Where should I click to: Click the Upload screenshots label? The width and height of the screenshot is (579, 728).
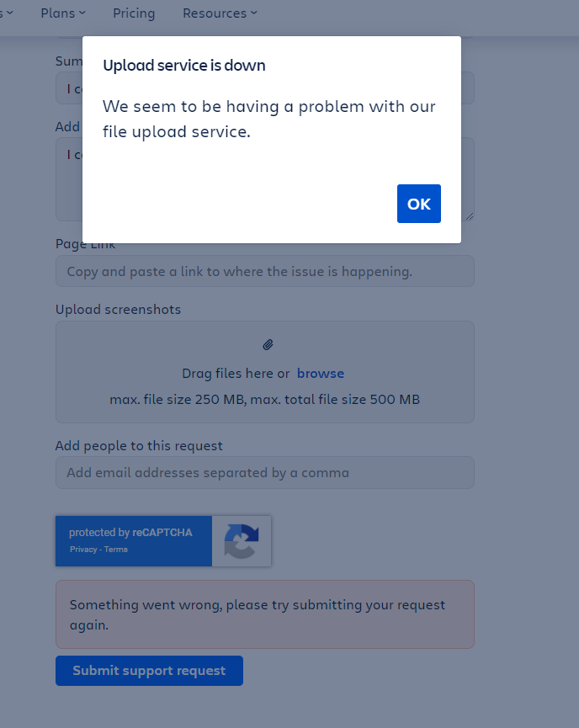(118, 309)
